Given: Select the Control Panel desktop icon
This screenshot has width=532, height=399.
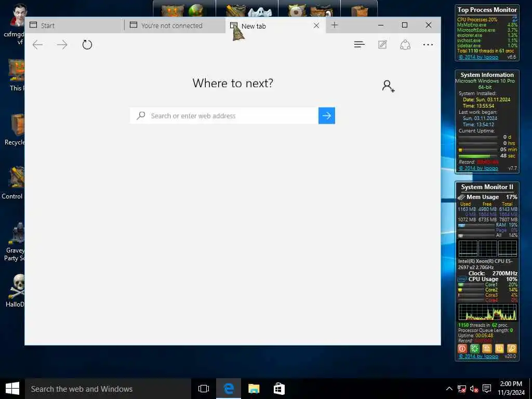Looking at the screenshot, I should [14, 183].
